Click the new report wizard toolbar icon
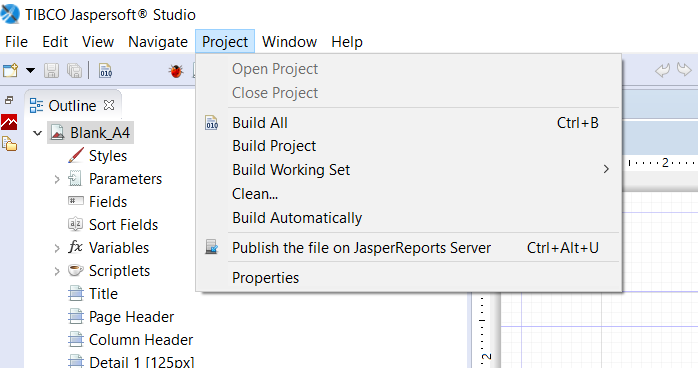 pos(10,70)
